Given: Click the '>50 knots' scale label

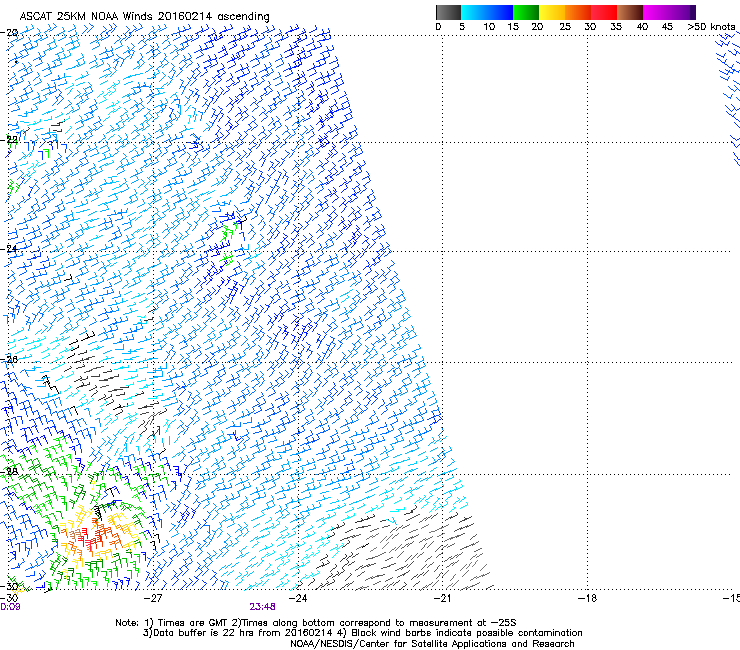Looking at the screenshot, I should [711, 26].
